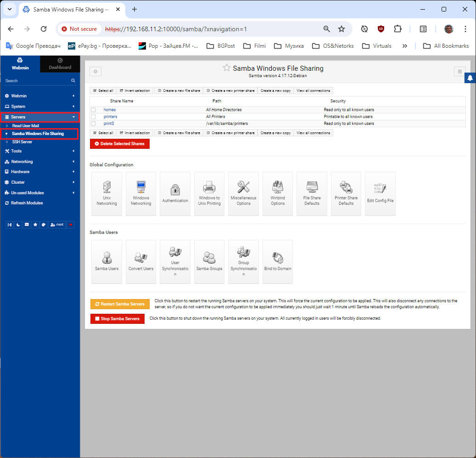
Task: Expand the Webmin sidebar category
Action: coord(40,96)
